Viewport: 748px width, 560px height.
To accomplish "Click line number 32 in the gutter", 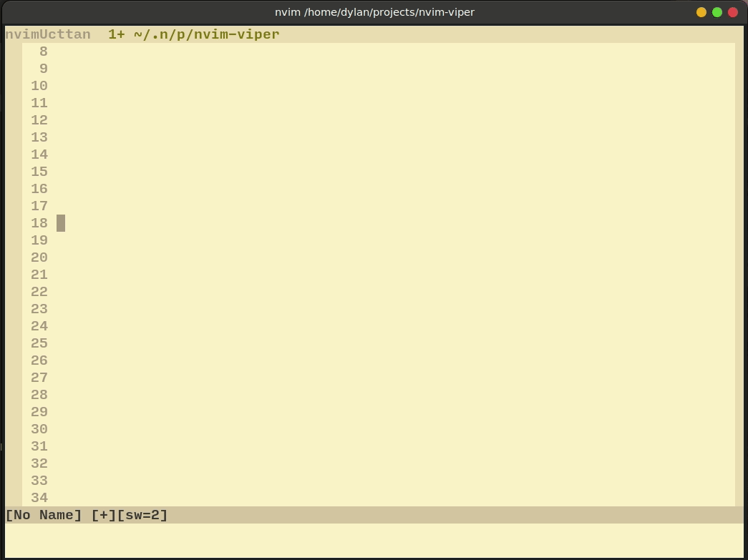I will pos(39,463).
